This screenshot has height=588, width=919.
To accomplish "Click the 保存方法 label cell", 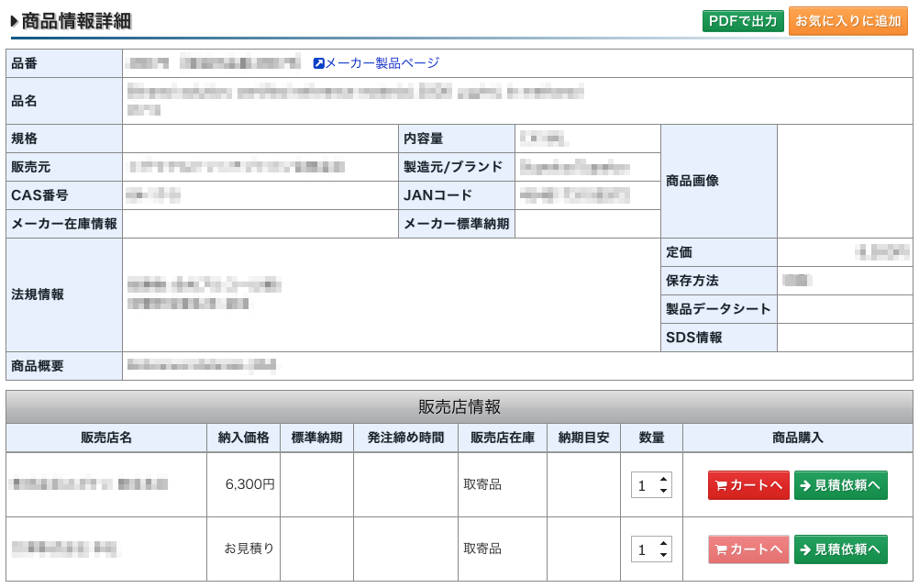I will click(x=718, y=280).
